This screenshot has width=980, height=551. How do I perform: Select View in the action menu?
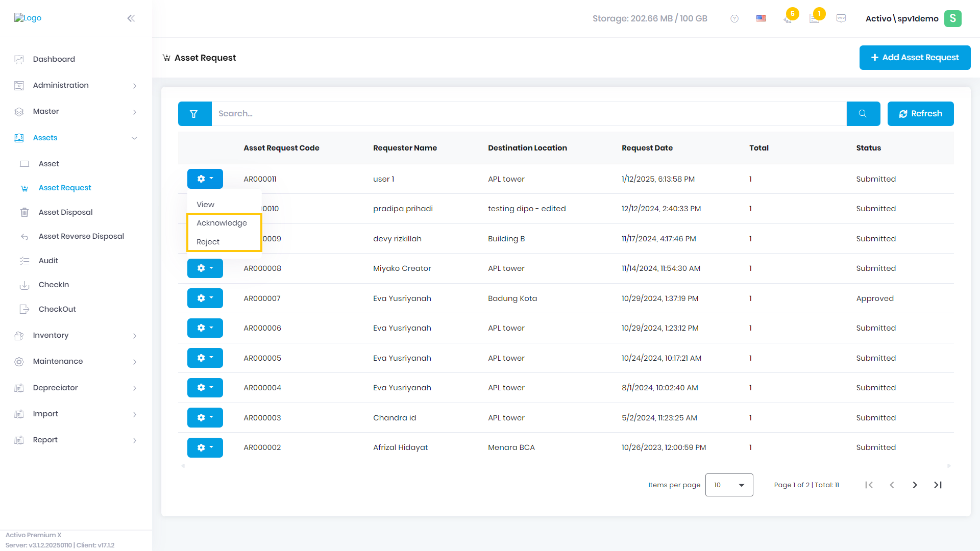(205, 205)
